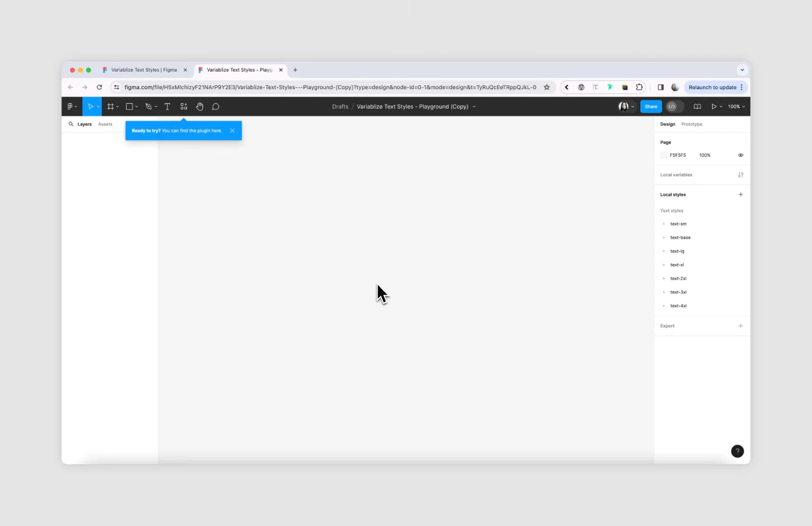
Task: Go forward in browser history
Action: pyautogui.click(x=85, y=87)
